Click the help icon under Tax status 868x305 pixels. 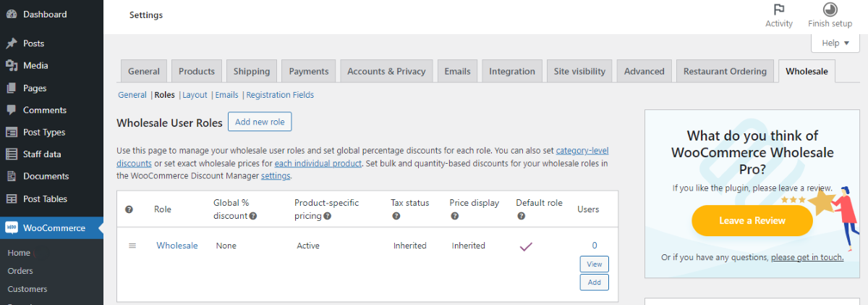(395, 216)
